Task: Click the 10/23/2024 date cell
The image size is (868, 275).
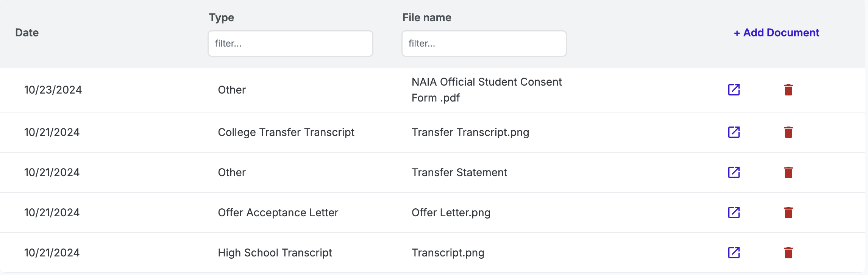Action: pyautogui.click(x=53, y=90)
